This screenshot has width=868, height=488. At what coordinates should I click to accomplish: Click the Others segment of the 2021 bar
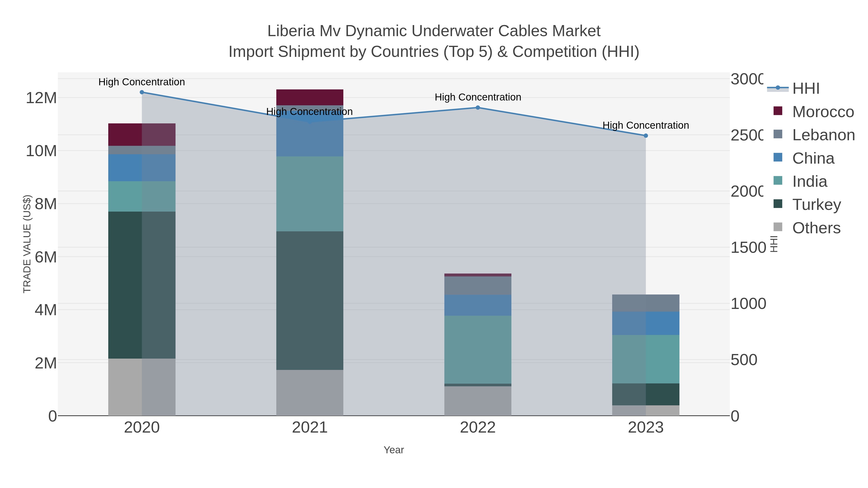click(310, 393)
